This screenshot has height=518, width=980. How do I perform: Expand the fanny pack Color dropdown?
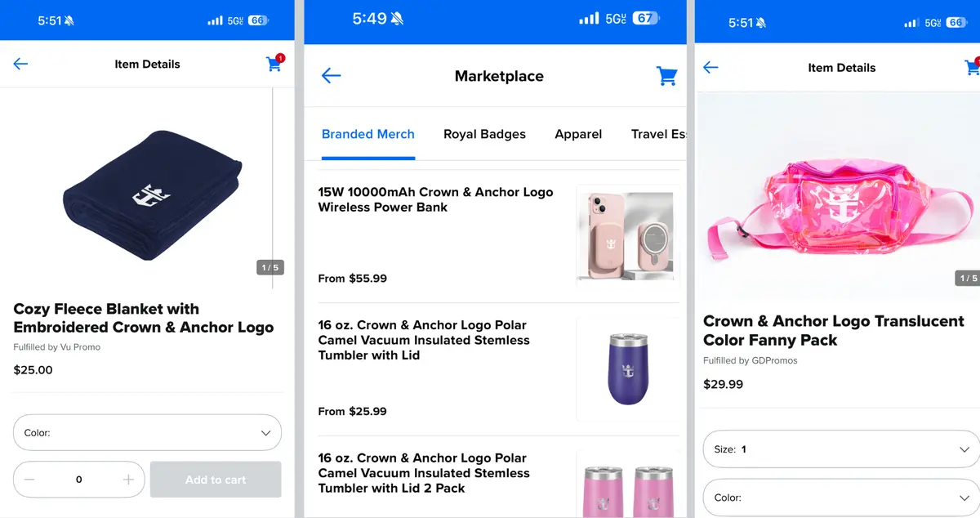(841, 498)
